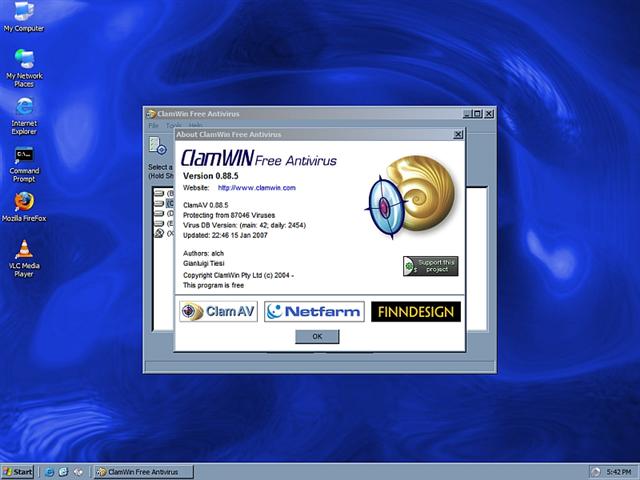The image size is (640, 480).
Task: Launch Internet Explorer from Quick Launch
Action: 49,472
